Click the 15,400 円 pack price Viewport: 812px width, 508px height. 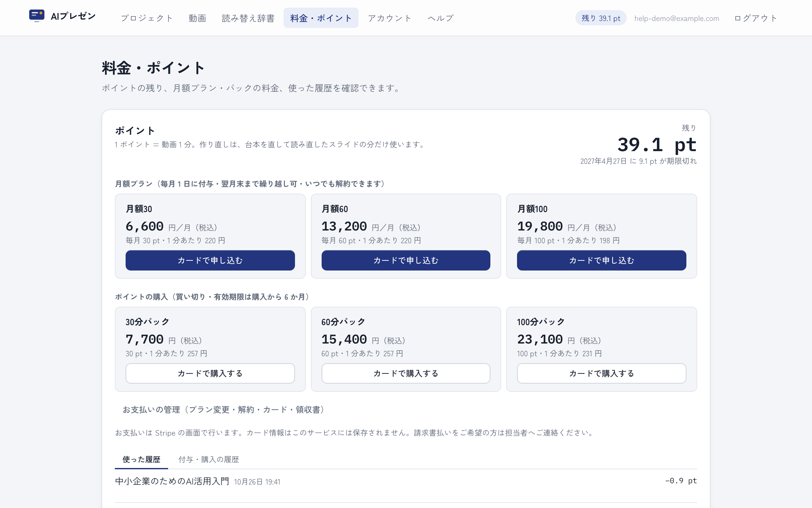(x=363, y=340)
